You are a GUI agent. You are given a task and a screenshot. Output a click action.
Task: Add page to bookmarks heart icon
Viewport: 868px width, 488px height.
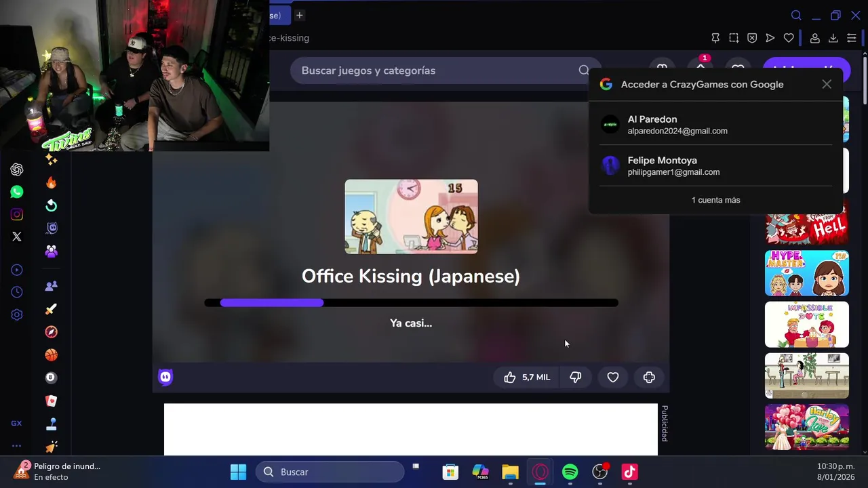coord(789,38)
